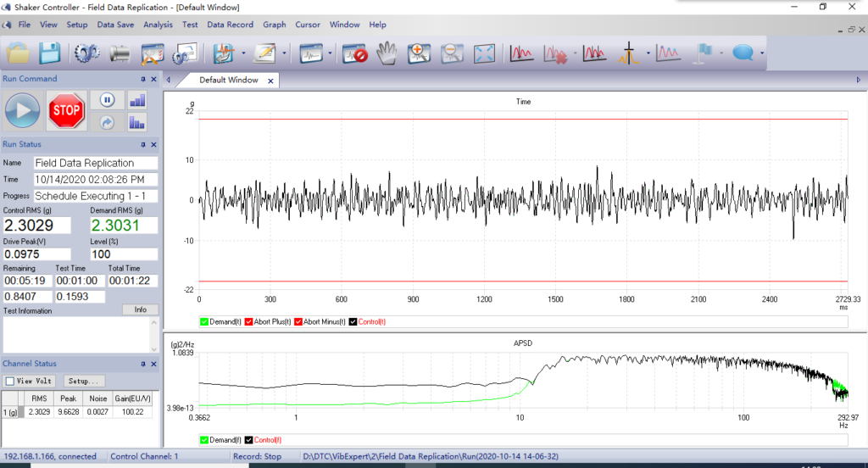Open the File menu
The height and width of the screenshot is (468, 868).
[25, 25]
